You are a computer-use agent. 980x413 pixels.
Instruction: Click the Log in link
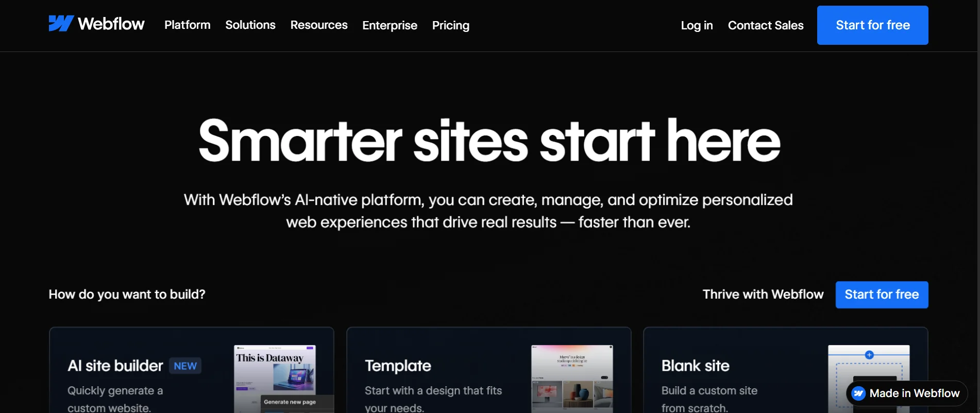pos(697,25)
